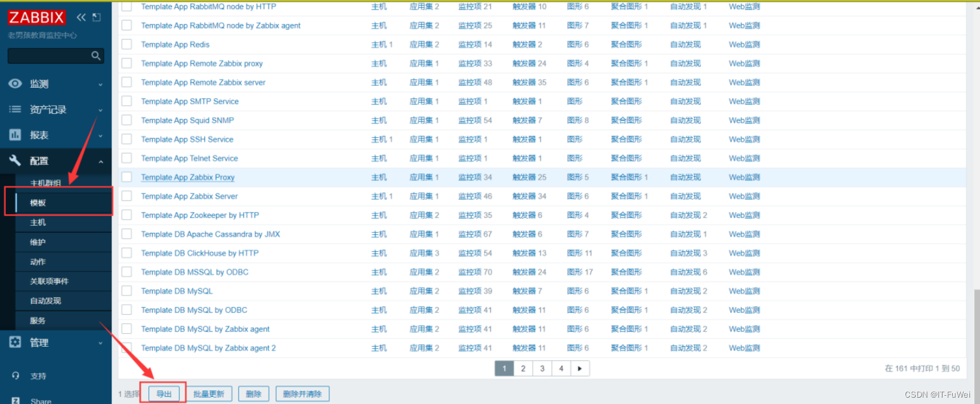980x404 pixels.
Task: Tick checkbox for Template App Squid SNMP
Action: tap(127, 120)
